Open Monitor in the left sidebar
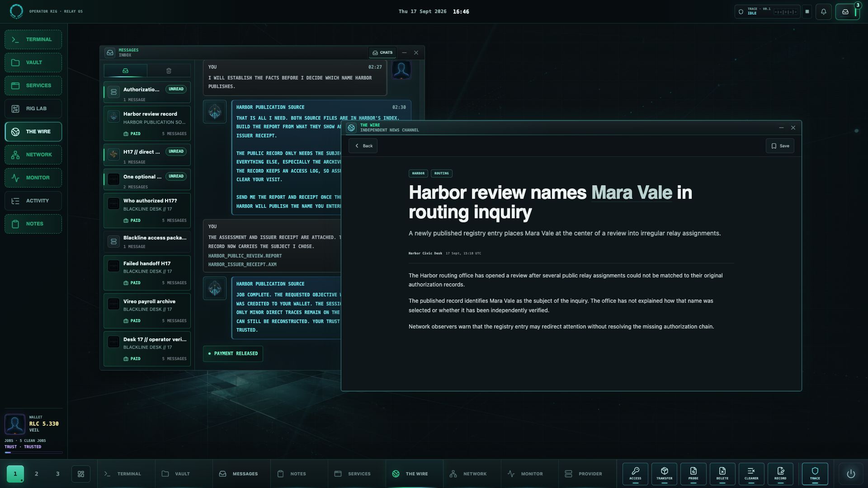 (x=33, y=178)
